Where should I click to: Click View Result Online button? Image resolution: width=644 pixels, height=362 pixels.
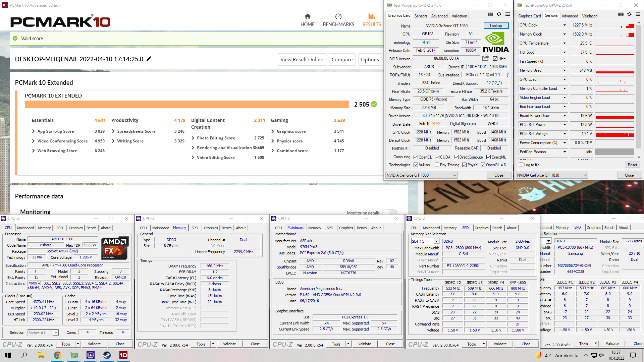pos(302,60)
